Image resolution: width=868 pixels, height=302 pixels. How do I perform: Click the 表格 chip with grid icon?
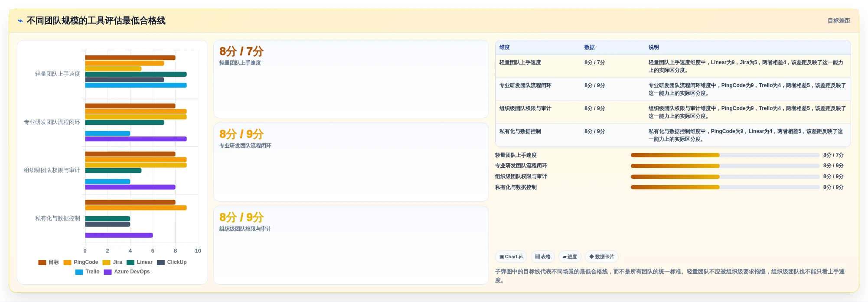pos(542,257)
